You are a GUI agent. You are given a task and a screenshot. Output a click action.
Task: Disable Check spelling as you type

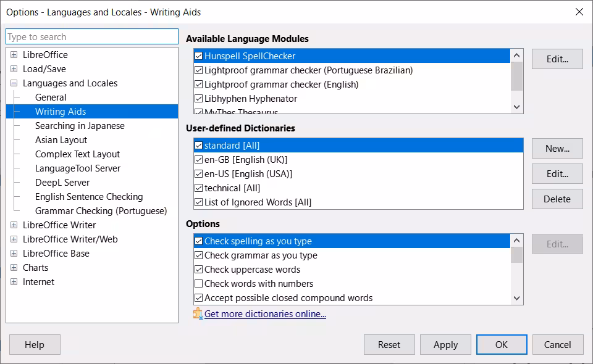pyautogui.click(x=198, y=241)
